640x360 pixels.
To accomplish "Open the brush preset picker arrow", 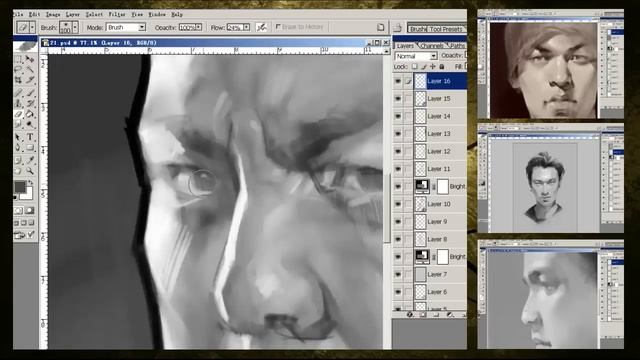I will click(75, 28).
